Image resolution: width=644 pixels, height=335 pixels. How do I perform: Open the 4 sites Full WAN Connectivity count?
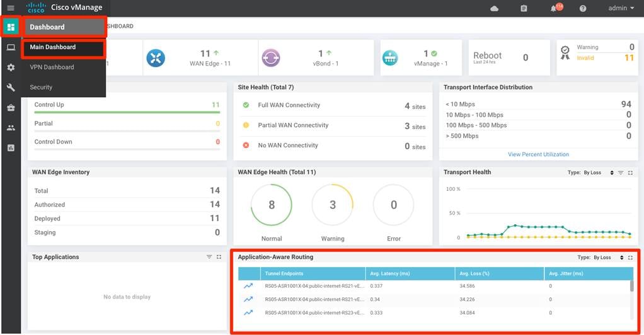point(415,106)
